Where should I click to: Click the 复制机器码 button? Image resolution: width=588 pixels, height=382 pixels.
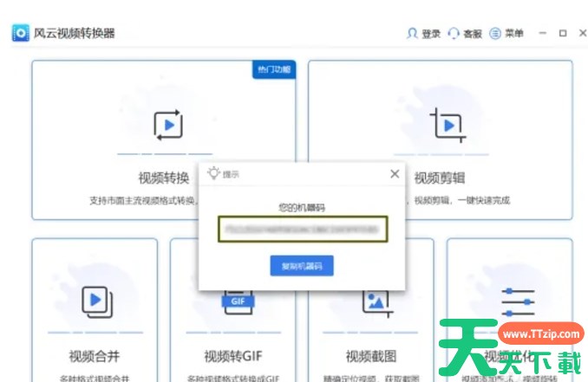302,266
